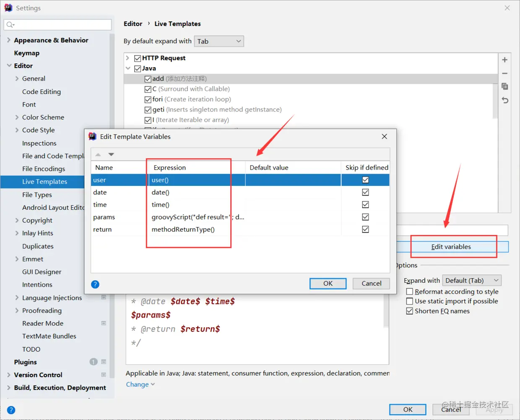Screen dimensions: 520x420
Task: Select the methodReturnType() expression cell
Action: tap(197, 230)
